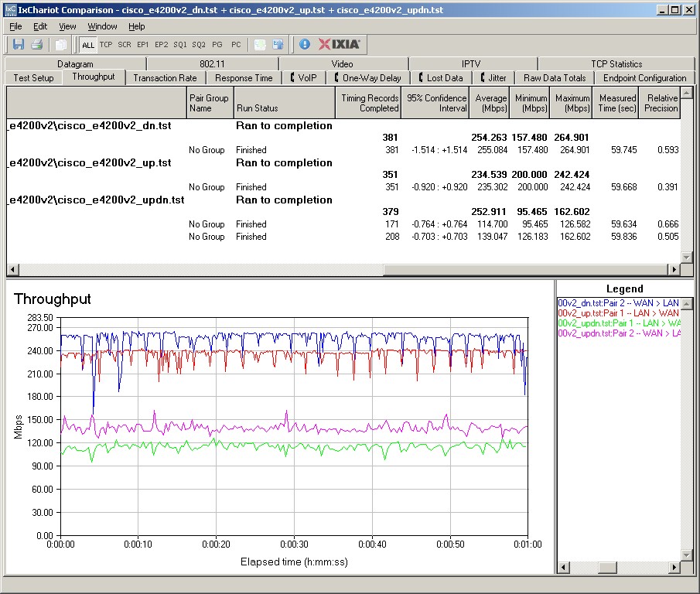
Task: Click the IXIA logo in toolbar
Action: click(x=340, y=44)
